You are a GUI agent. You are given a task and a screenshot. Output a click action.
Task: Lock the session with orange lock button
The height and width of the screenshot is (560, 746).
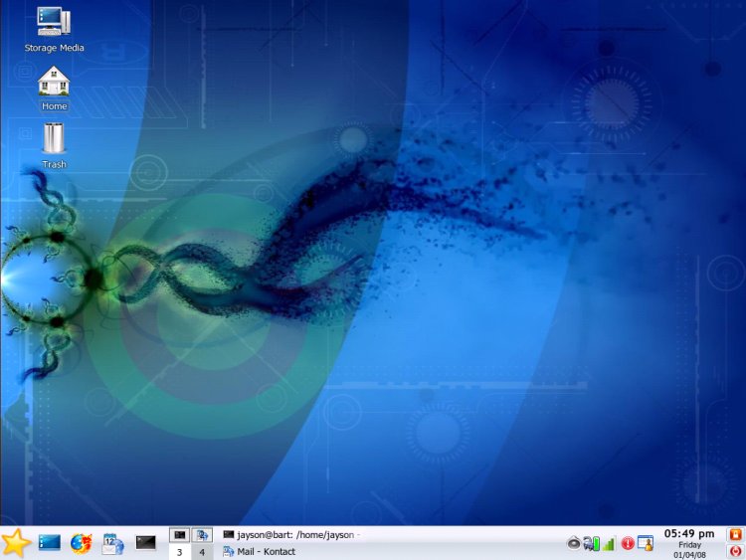click(x=735, y=535)
